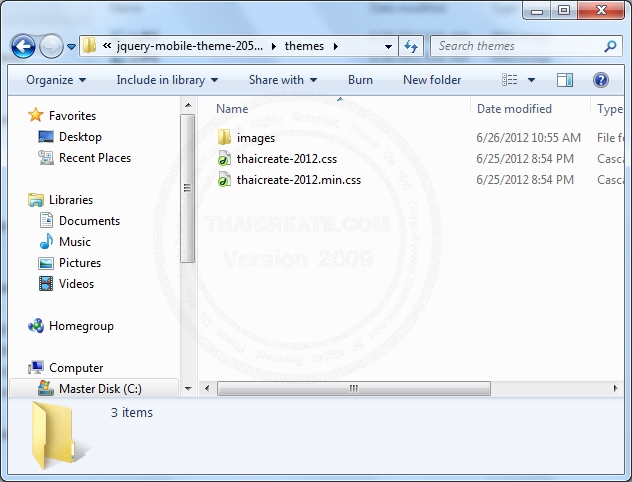Click the Pictures library icon
The image size is (632, 482).
tap(46, 263)
